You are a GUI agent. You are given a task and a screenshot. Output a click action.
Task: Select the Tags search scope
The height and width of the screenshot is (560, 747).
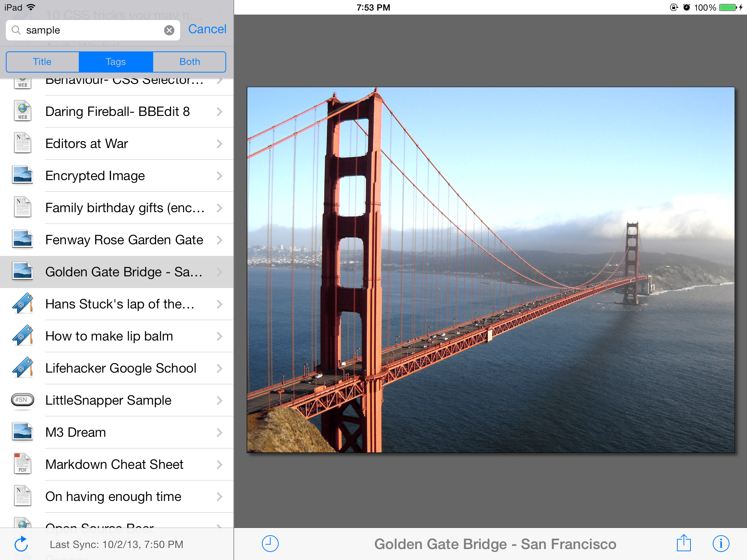point(116,62)
